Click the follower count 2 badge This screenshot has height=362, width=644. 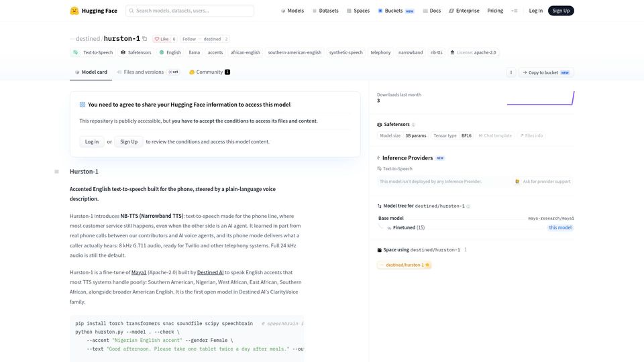point(226,39)
